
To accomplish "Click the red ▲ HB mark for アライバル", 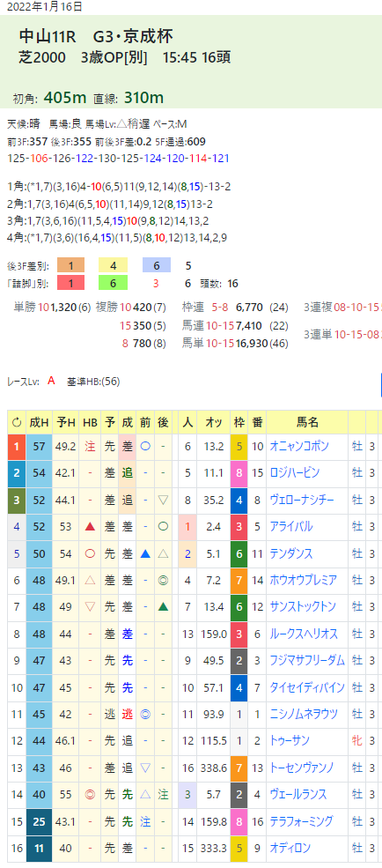I will (x=90, y=526).
